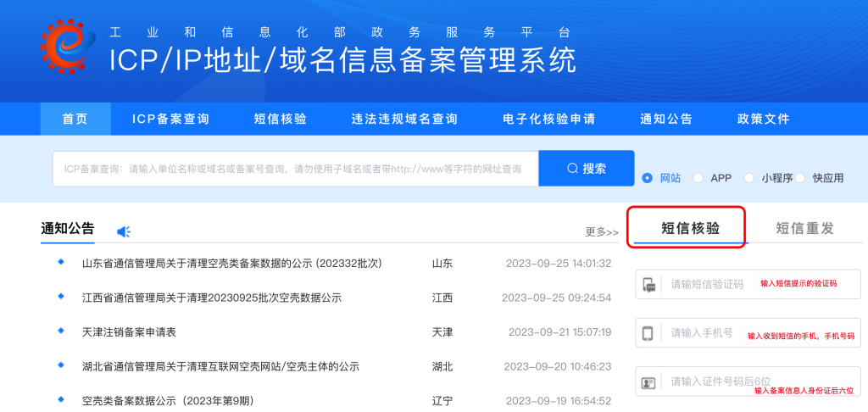
Task: Click the diamond bullet beside 天津注销备案申请表
Action: 61,331
